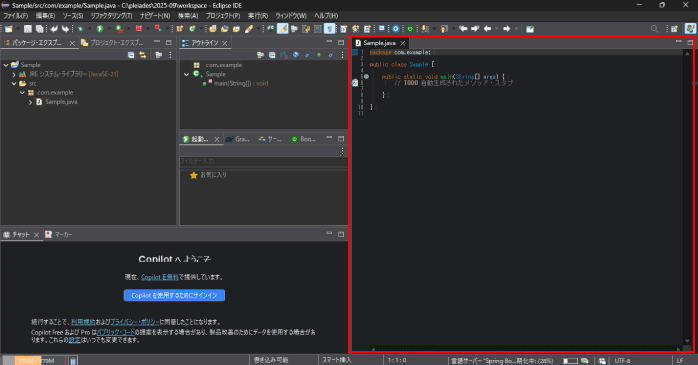
Task: Switch to the Gradle tab
Action: [237, 139]
